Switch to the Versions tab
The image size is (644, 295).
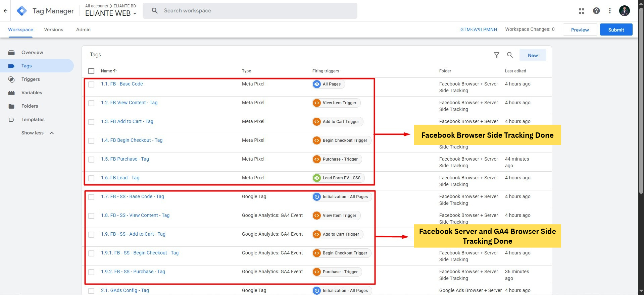53,29
